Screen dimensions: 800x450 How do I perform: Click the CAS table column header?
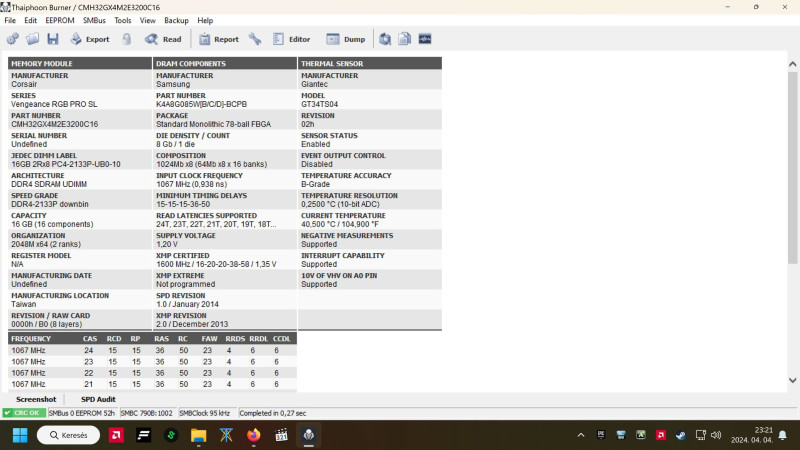coord(90,338)
